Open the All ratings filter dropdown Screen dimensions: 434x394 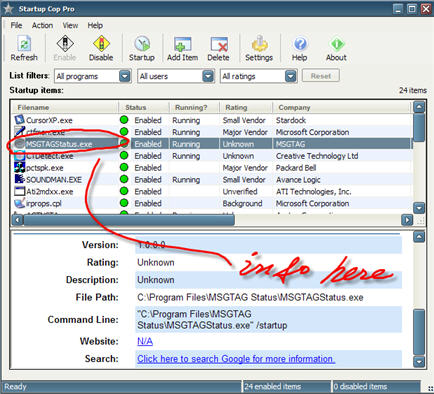[291, 76]
